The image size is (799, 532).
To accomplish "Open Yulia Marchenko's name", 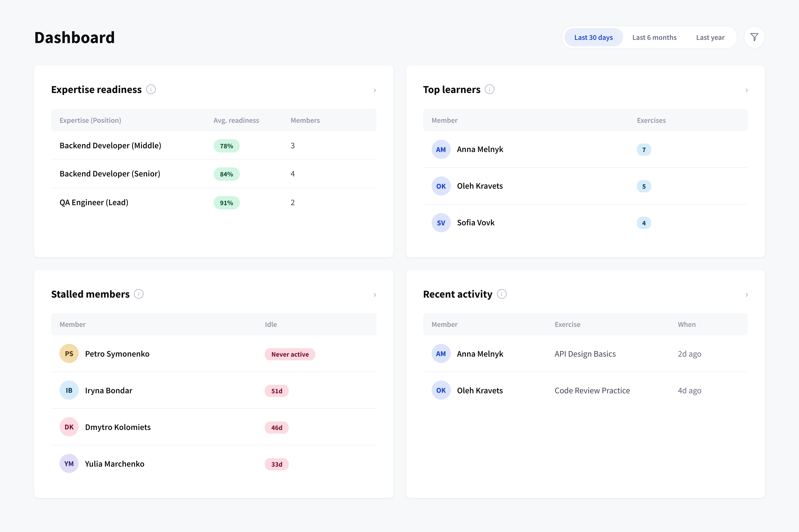I will click(x=115, y=464).
